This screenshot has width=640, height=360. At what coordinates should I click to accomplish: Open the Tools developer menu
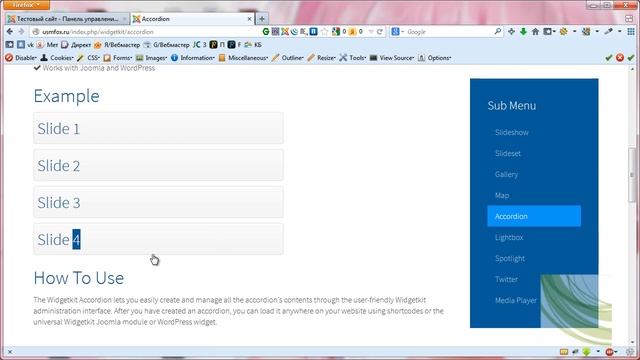pyautogui.click(x=353, y=58)
